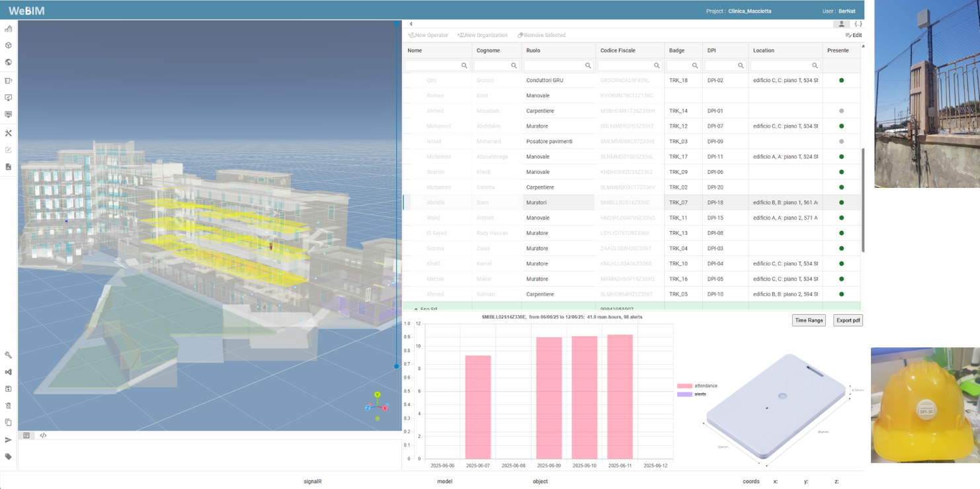Click the globe icon in left sidebar
This screenshot has width=980, height=489.
pos(9,62)
